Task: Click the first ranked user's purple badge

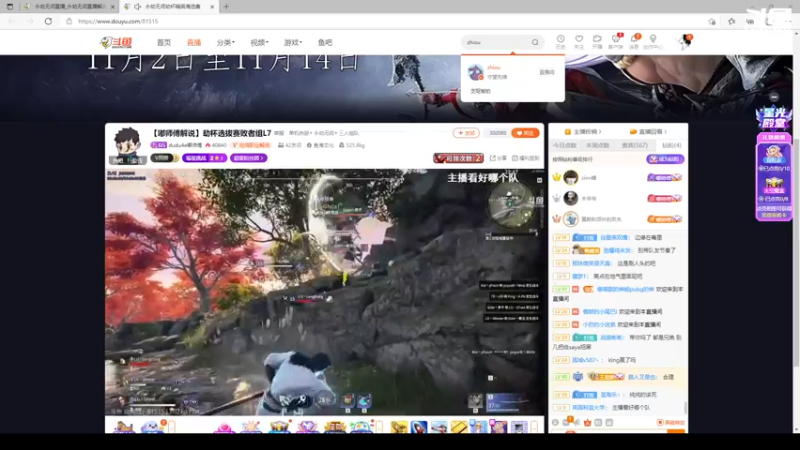Action: click(x=664, y=178)
